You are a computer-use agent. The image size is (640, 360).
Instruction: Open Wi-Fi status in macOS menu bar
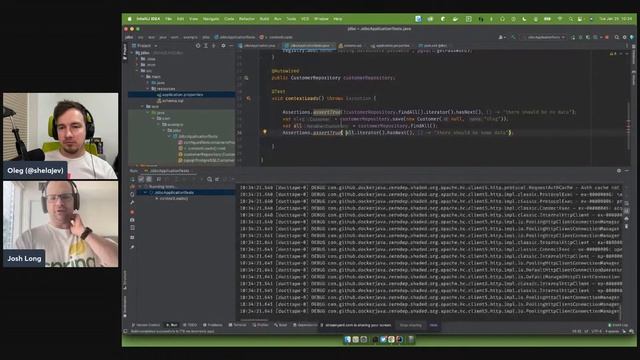pyautogui.click(x=560, y=19)
